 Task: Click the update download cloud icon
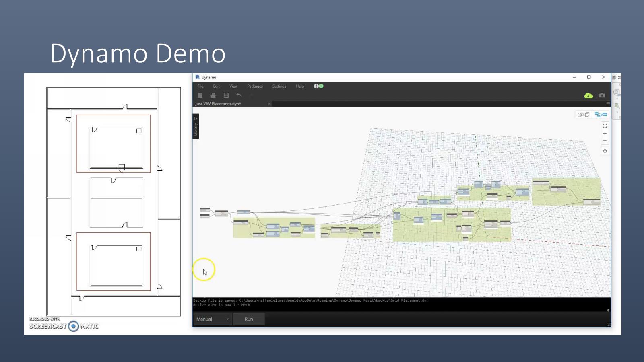(588, 95)
